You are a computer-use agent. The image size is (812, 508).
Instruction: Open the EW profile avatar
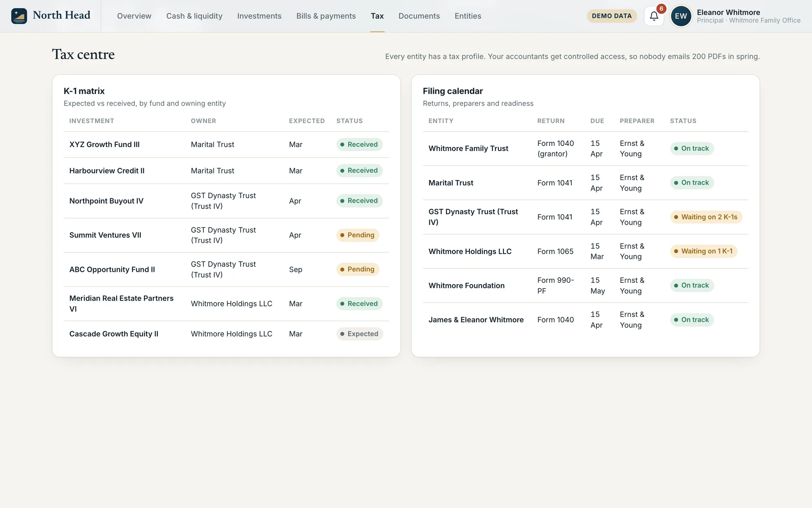[x=681, y=16]
